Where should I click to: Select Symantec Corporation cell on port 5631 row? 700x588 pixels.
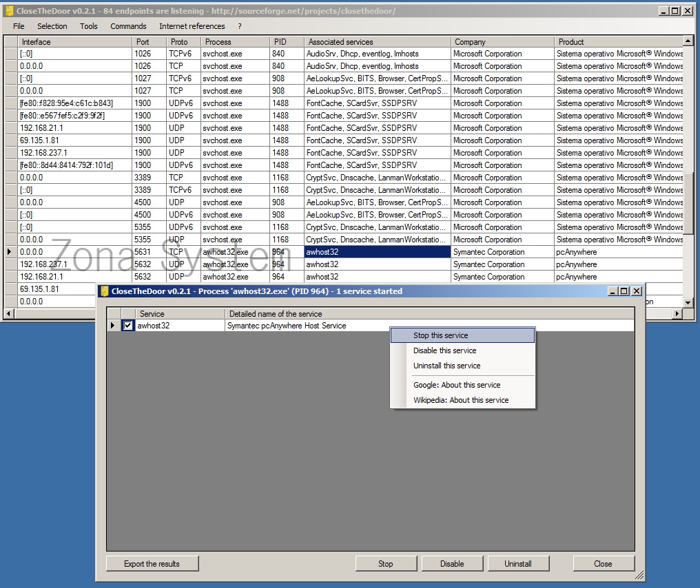click(502, 252)
